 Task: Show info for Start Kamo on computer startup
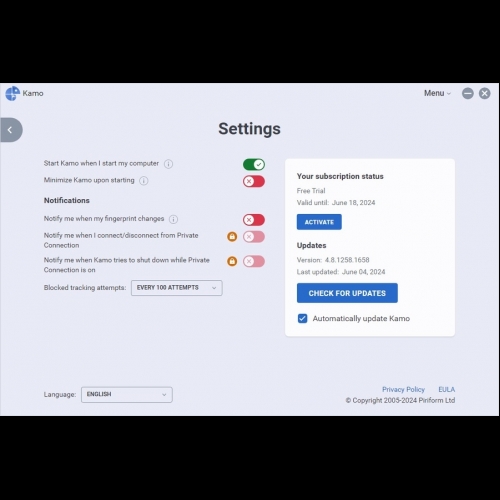point(168,164)
